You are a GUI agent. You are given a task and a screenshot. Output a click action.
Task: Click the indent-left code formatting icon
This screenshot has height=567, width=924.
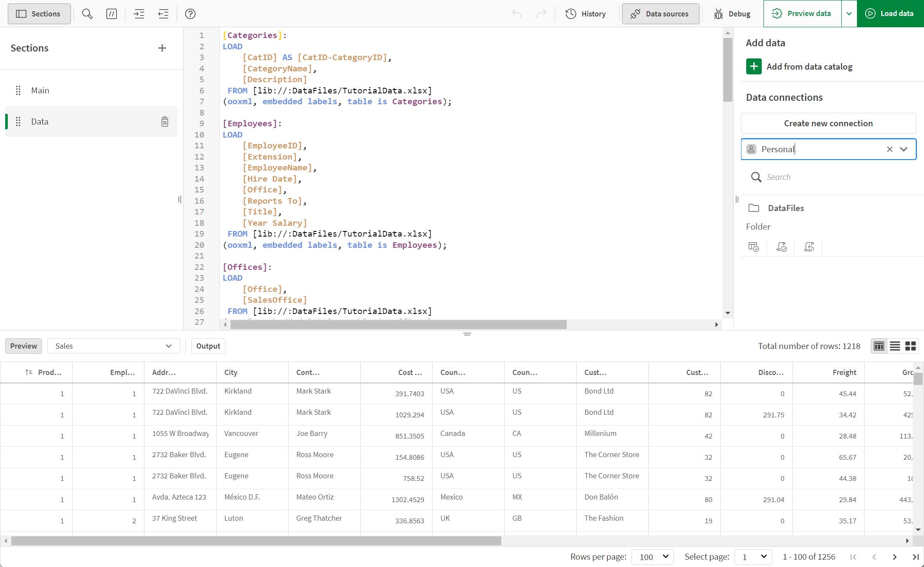click(x=163, y=13)
